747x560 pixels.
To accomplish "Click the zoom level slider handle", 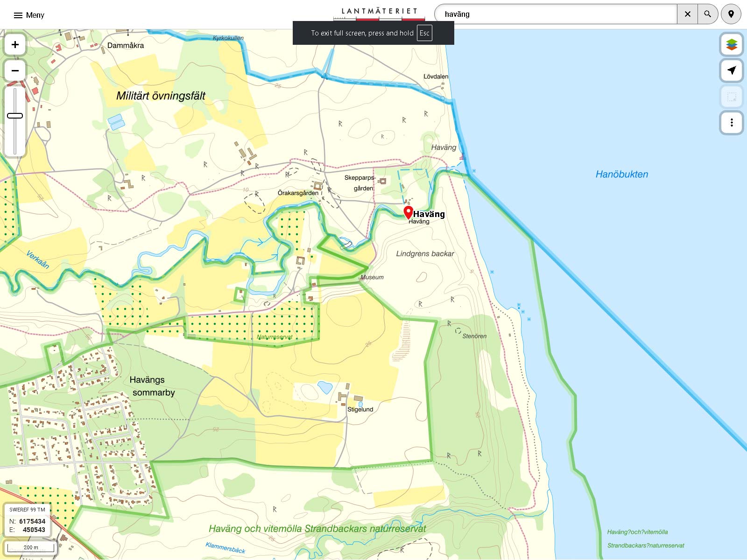I will 15,116.
